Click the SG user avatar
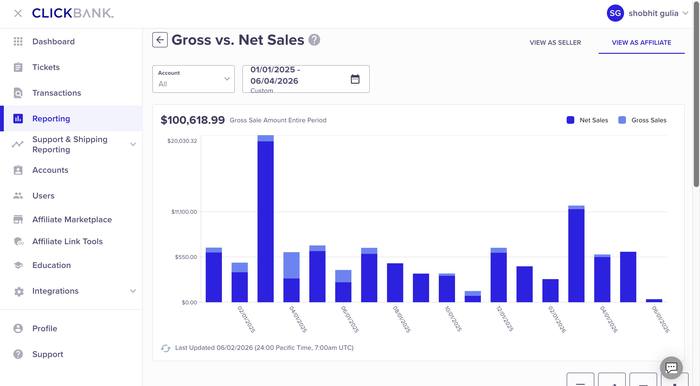This screenshot has width=700, height=386. click(615, 13)
